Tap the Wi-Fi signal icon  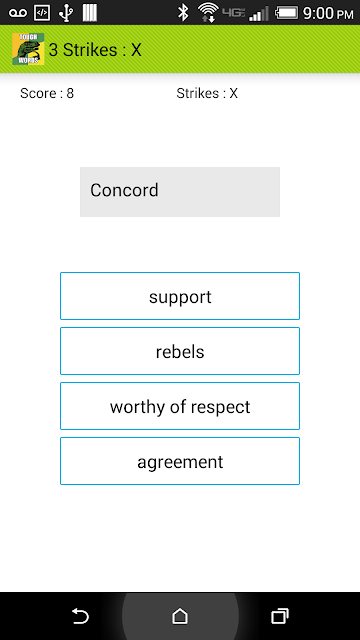click(208, 13)
